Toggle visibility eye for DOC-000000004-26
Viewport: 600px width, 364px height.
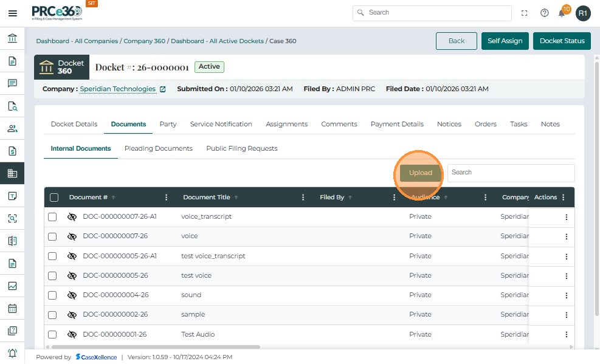(x=72, y=295)
